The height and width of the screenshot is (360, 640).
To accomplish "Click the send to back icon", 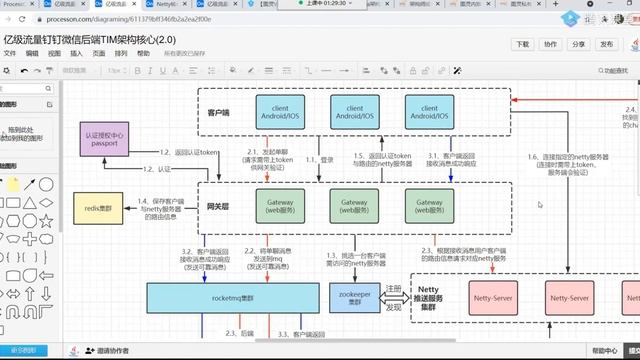I will click(x=396, y=71).
